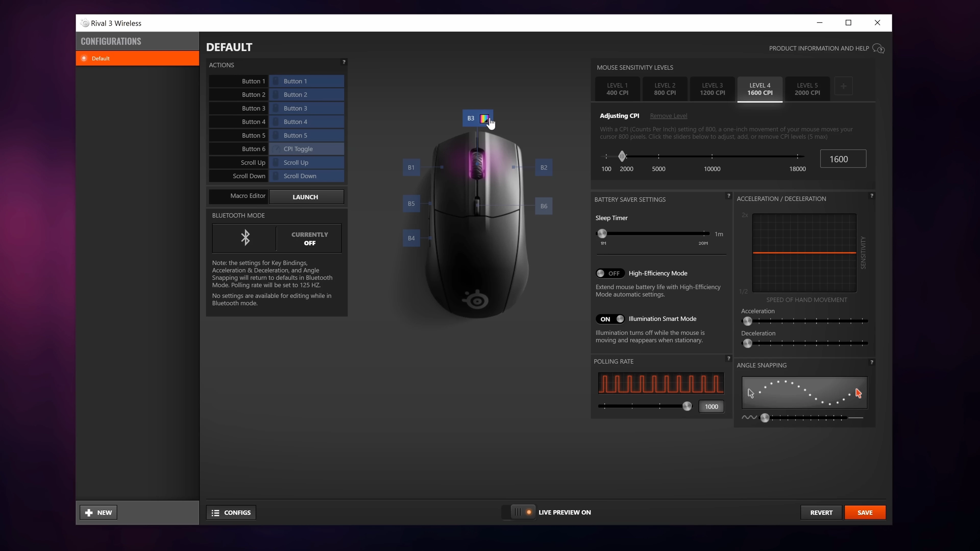This screenshot has height=551, width=980.
Task: Open Button 2 action dropdown
Action: (307, 95)
